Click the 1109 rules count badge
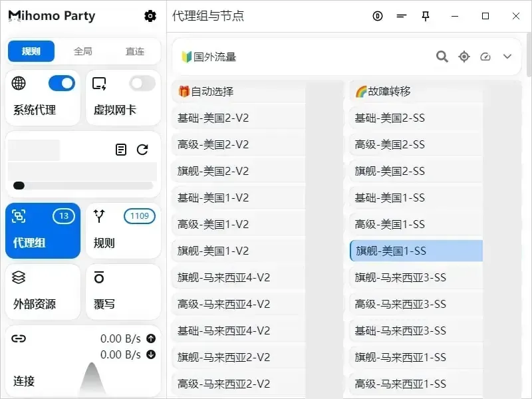The width and height of the screenshot is (532, 399). click(x=140, y=216)
